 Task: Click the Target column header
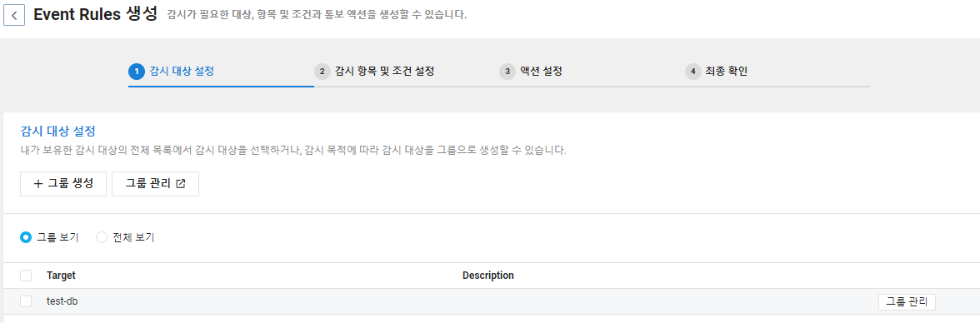[62, 276]
